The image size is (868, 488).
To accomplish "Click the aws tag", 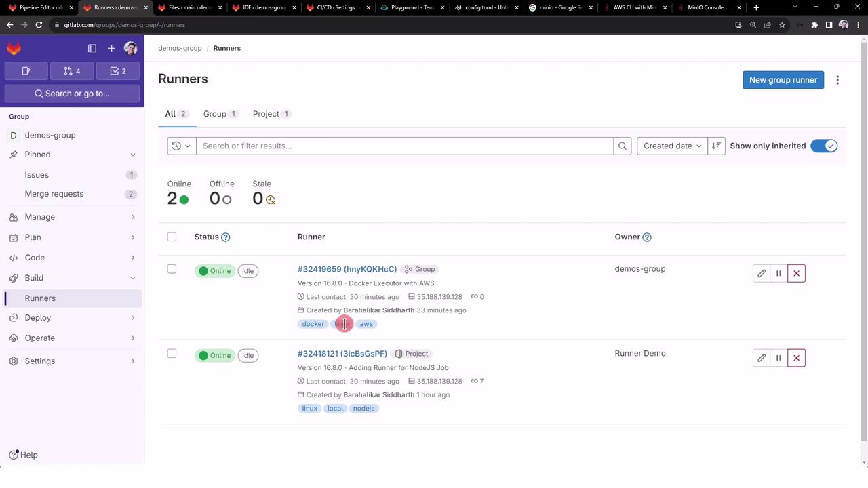I will pos(366,324).
